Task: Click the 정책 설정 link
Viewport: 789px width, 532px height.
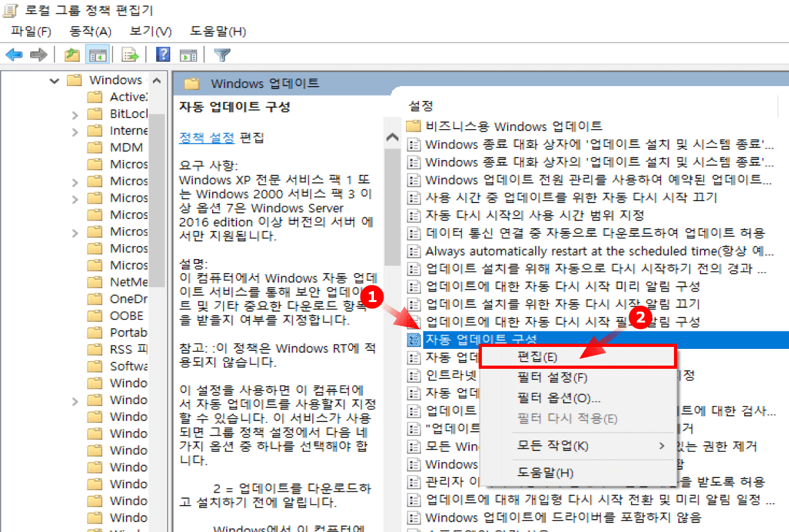Action: [206, 137]
